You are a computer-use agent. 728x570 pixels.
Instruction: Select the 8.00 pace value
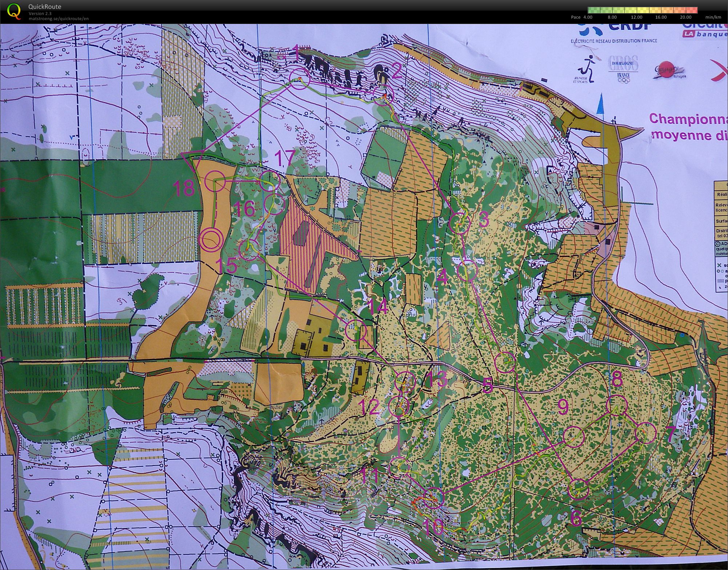pos(612,17)
